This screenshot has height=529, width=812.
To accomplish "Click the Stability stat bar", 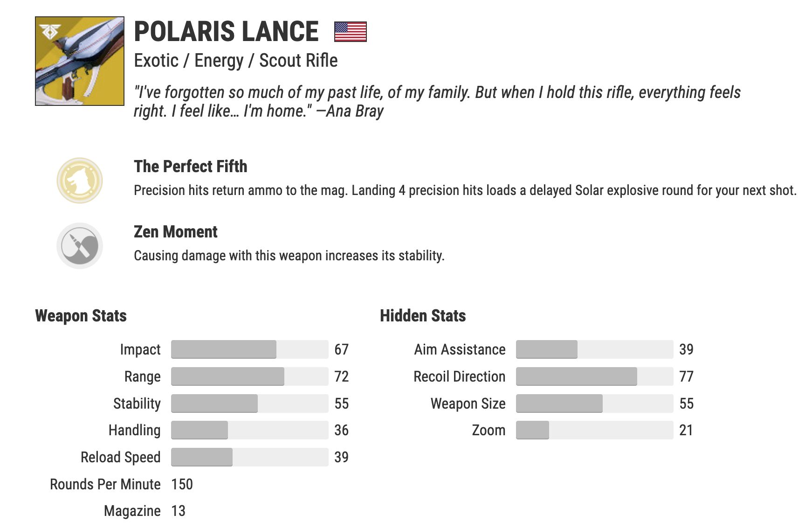I will 249,404.
